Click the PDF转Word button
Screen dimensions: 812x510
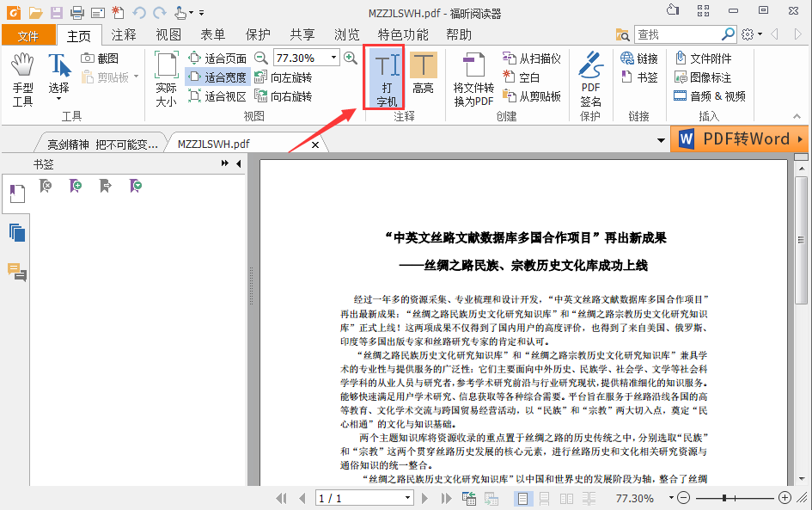click(x=739, y=138)
